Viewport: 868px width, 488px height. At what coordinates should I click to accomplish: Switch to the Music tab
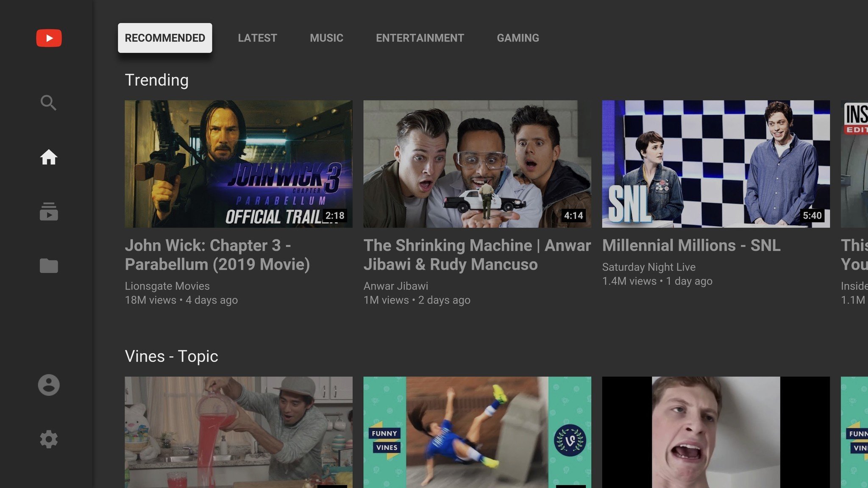[326, 38]
